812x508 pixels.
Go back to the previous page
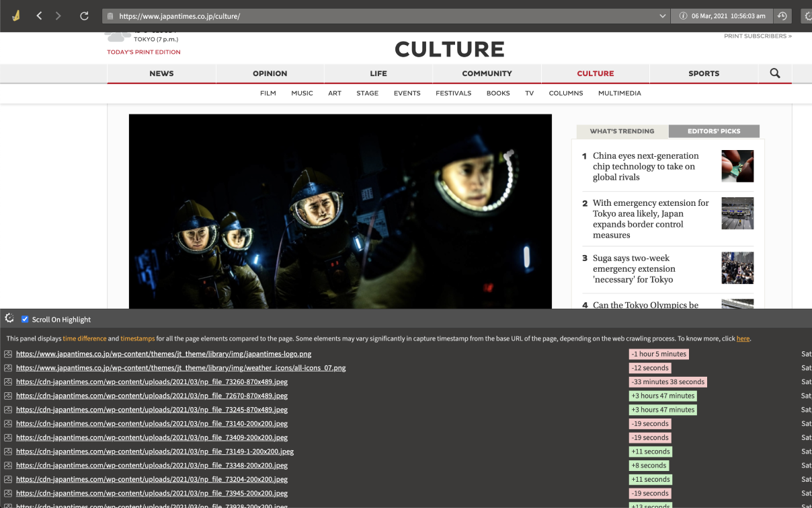click(x=39, y=15)
